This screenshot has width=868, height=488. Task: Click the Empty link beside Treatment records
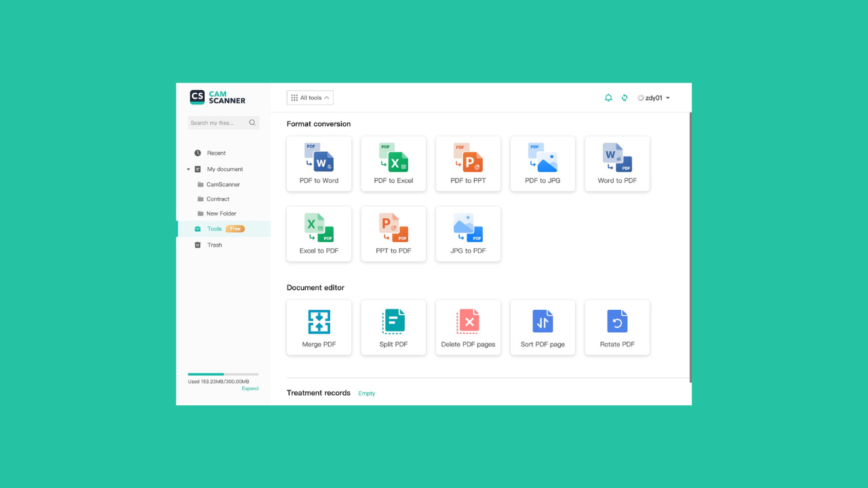click(x=367, y=393)
